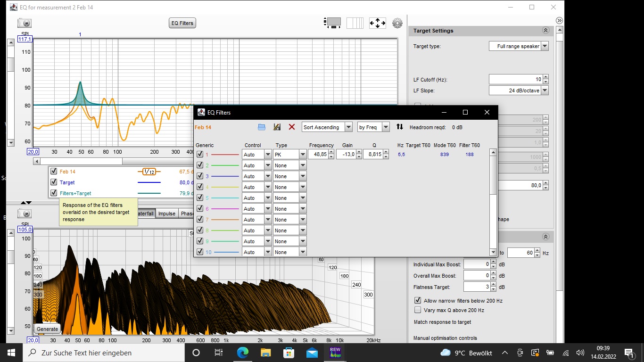Toggle Target trace checkbox in legend
The image size is (644, 362).
(x=54, y=182)
